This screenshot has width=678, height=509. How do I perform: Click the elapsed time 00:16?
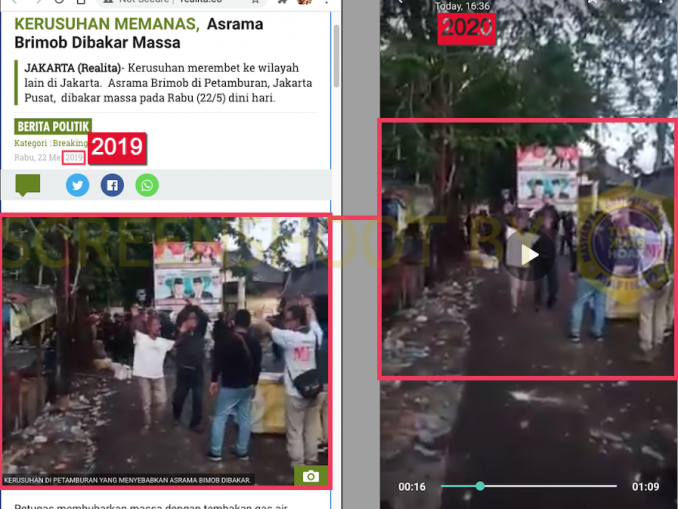coord(412,487)
